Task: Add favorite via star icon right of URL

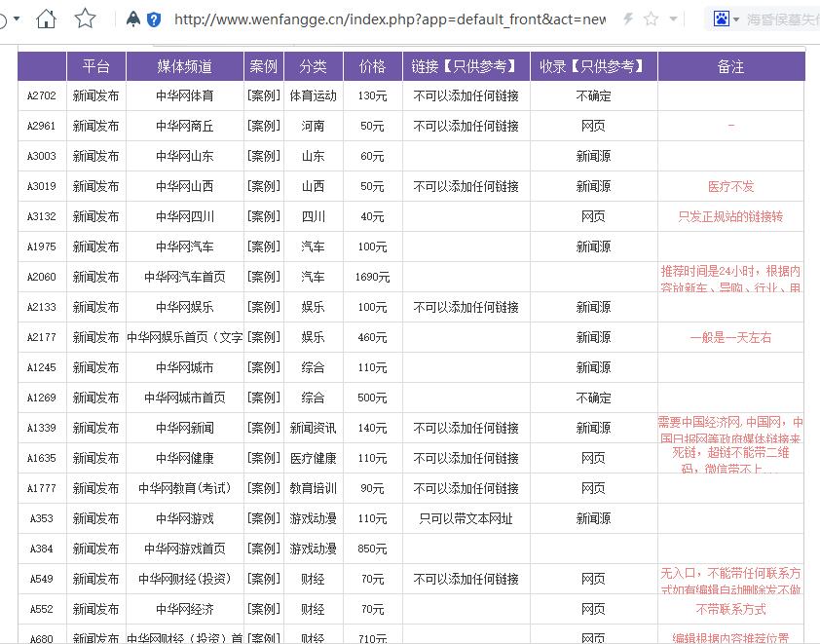Action: click(x=652, y=19)
